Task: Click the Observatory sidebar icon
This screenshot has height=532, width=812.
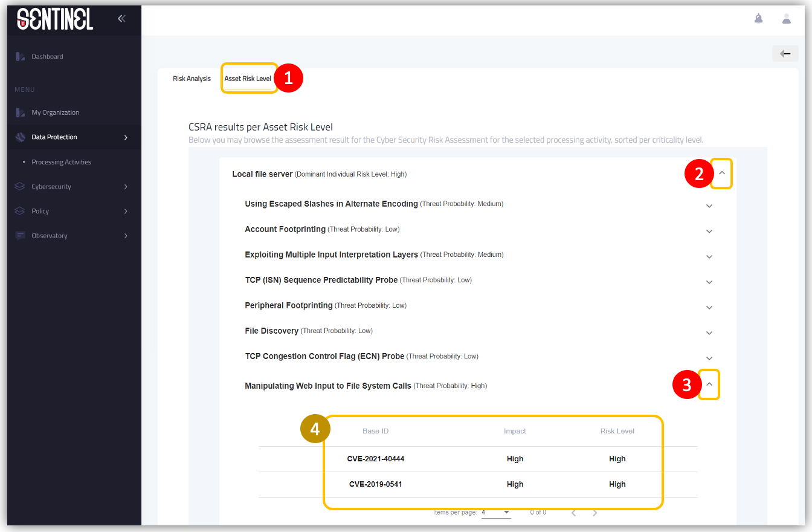Action: (20, 236)
